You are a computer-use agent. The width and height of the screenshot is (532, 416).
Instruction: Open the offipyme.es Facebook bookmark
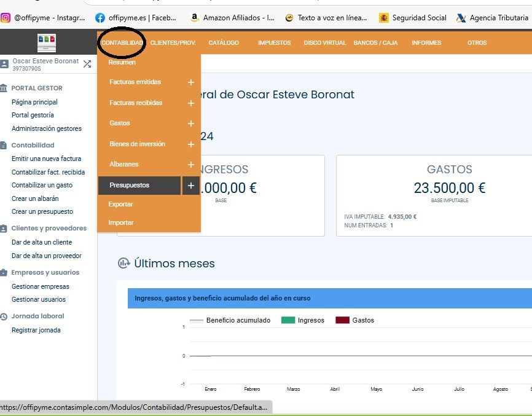tap(136, 18)
